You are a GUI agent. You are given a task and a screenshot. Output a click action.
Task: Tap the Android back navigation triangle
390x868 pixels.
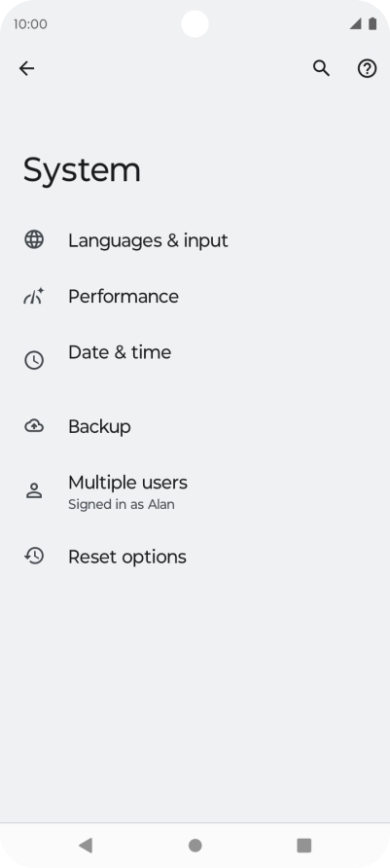86,846
